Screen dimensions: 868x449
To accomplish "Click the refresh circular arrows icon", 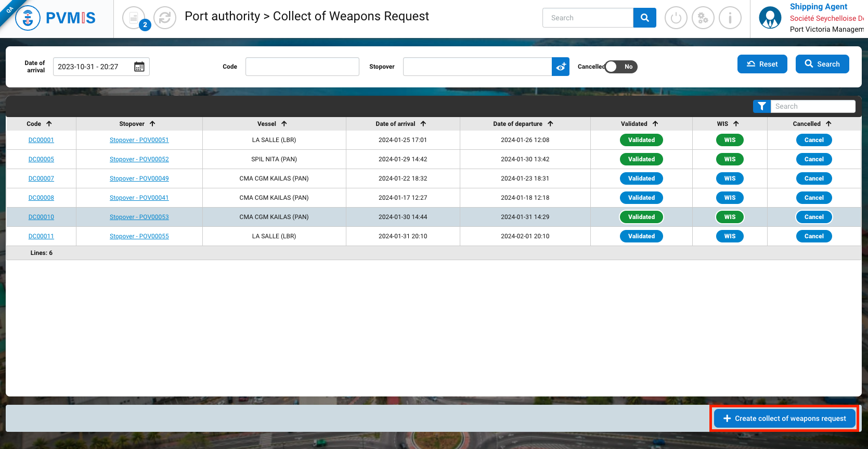I will pyautogui.click(x=165, y=18).
